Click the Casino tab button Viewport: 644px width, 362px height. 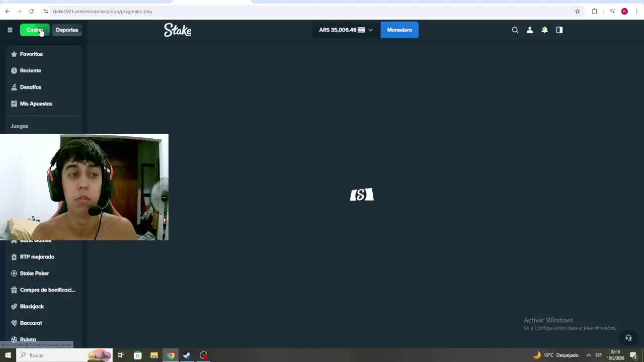pyautogui.click(x=35, y=30)
